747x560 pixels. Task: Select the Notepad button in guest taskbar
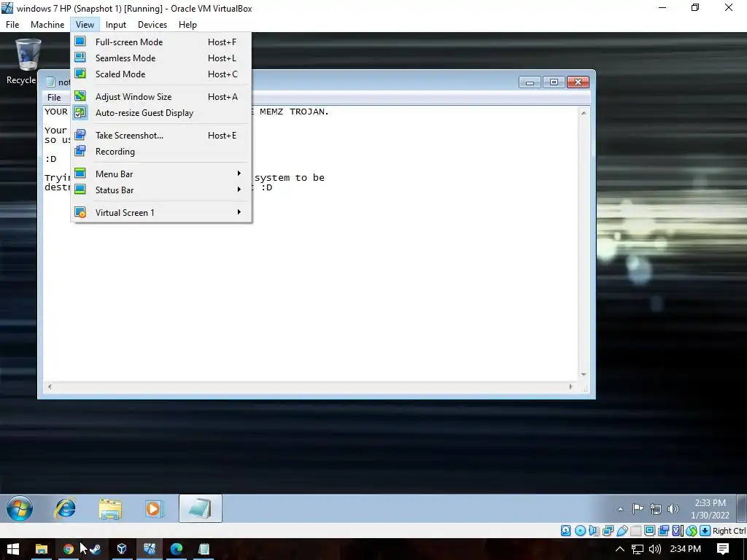coord(200,508)
